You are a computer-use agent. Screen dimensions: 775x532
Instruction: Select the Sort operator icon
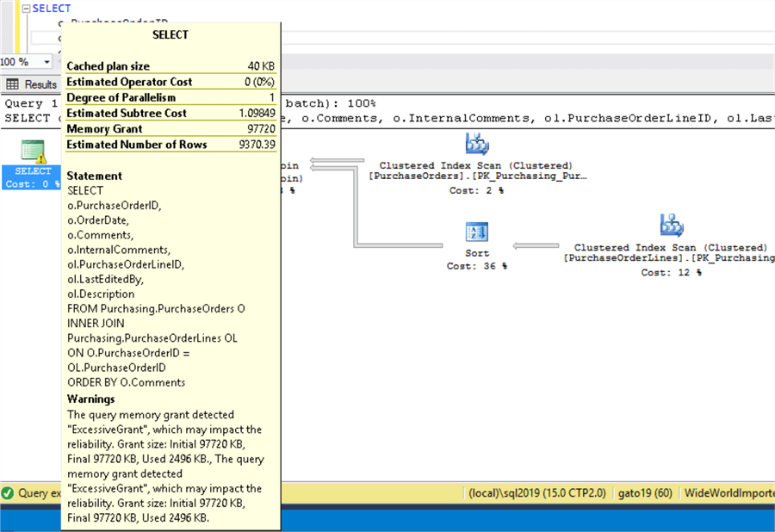tap(477, 232)
